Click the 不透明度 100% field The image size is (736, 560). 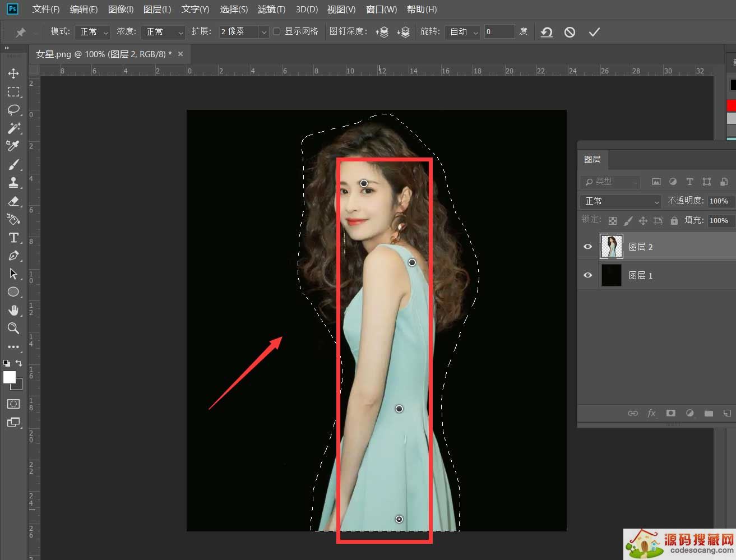pyautogui.click(x=720, y=201)
